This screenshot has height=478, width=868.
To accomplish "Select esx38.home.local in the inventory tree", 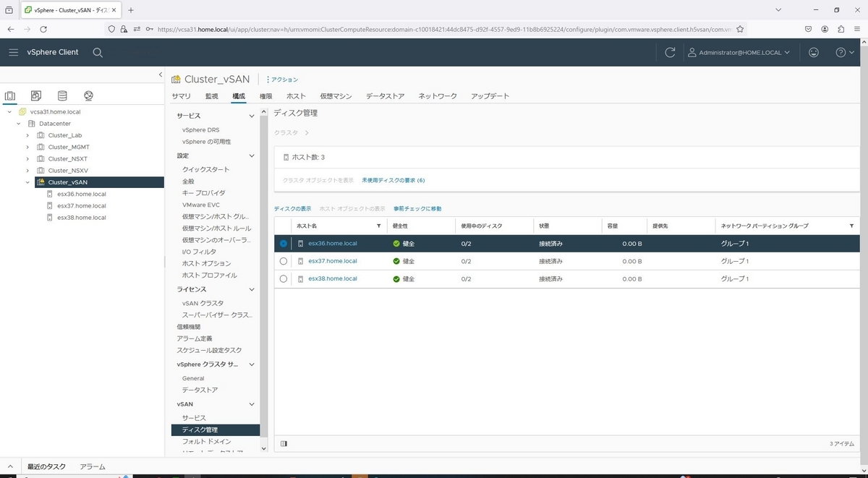I will point(81,218).
